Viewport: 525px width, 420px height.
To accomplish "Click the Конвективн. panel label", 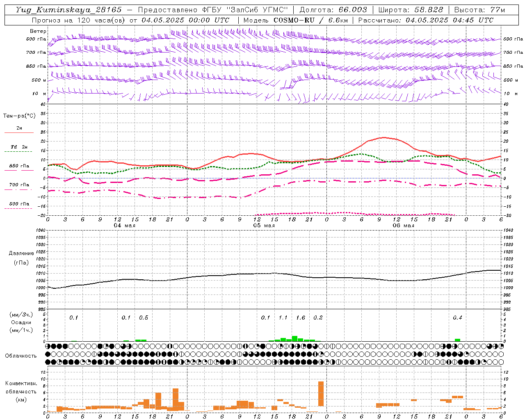I will coord(21,383).
